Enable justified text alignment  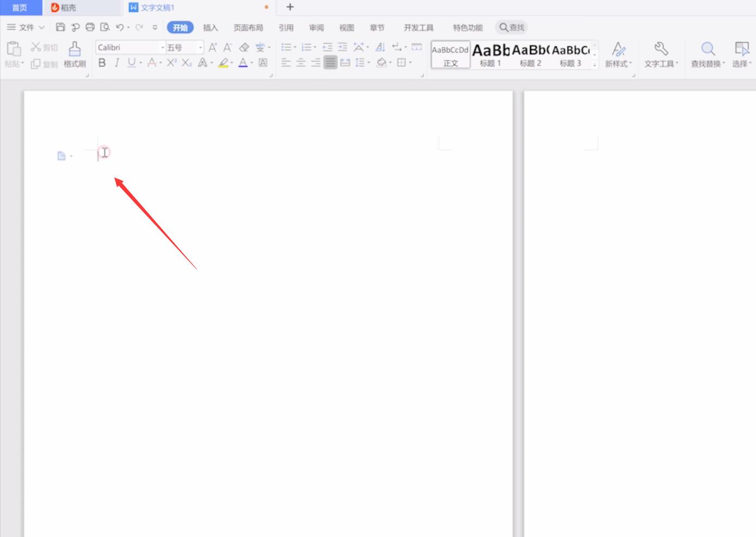tap(330, 63)
